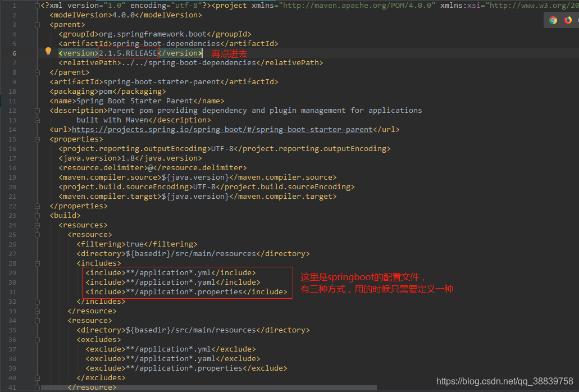Click 'built with Maven' description text
This screenshot has height=392, width=579.
112,120
